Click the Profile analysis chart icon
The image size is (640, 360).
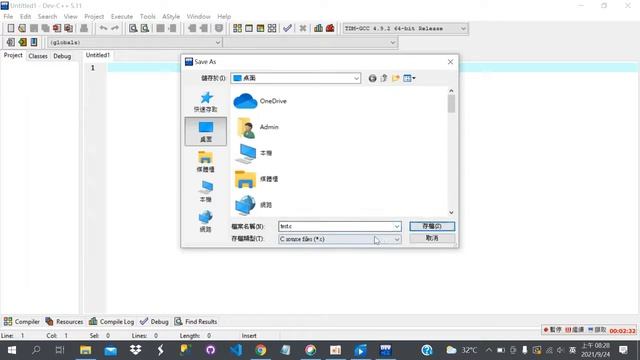point(318,28)
